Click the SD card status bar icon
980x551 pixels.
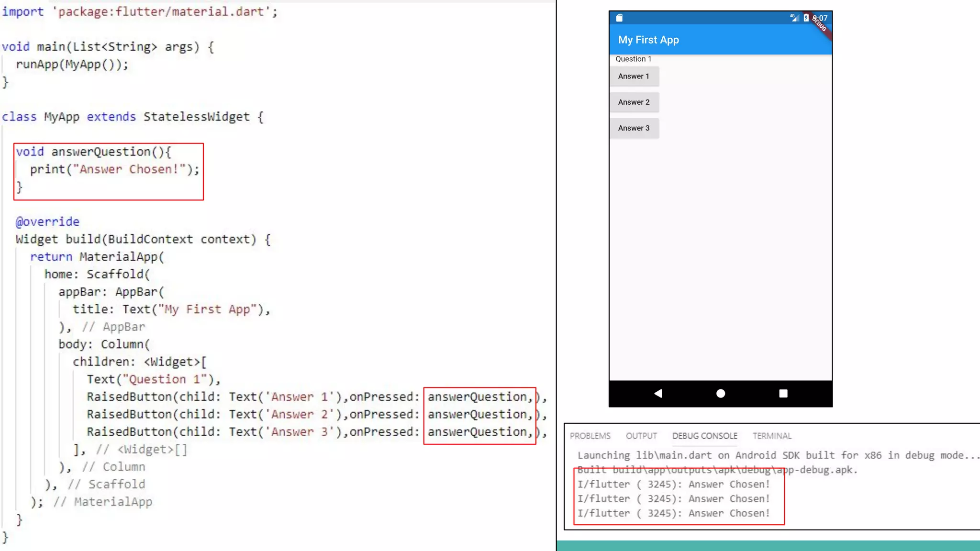[619, 18]
